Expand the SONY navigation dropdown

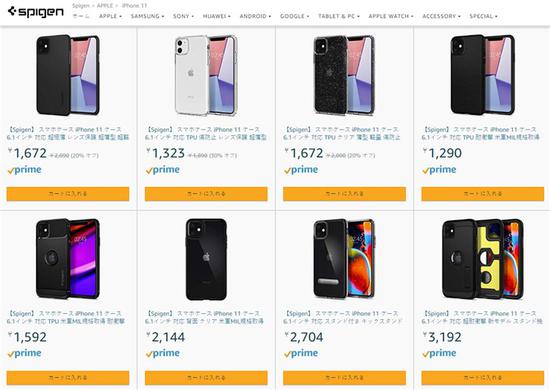pyautogui.click(x=183, y=16)
